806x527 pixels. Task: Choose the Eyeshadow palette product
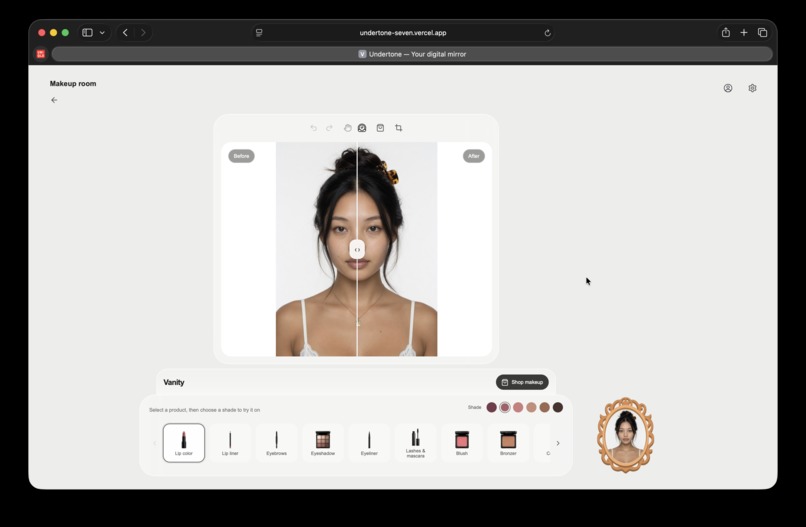(323, 443)
